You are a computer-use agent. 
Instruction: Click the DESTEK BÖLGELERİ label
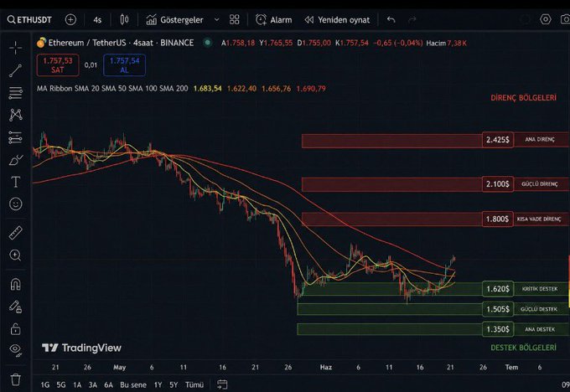(x=523, y=348)
